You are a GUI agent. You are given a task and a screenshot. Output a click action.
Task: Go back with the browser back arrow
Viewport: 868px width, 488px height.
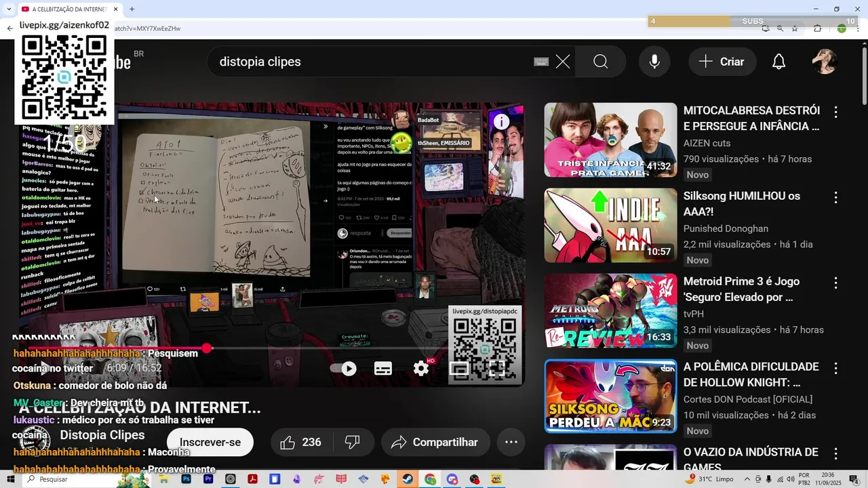9,28
